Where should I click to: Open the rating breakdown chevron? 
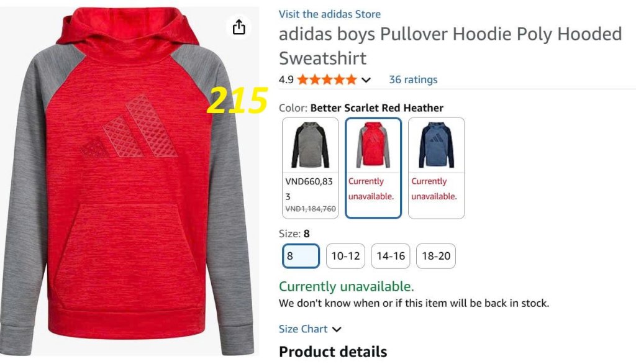click(366, 80)
